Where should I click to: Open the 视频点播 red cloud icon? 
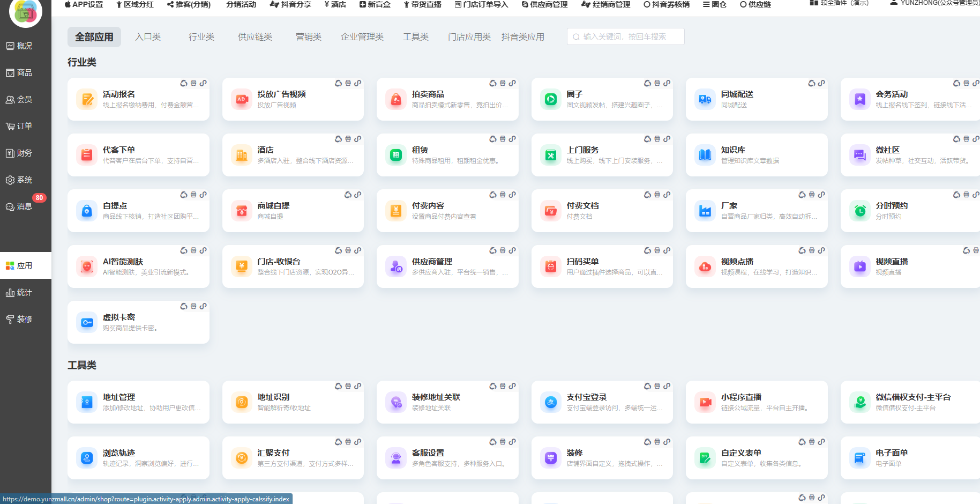705,266
